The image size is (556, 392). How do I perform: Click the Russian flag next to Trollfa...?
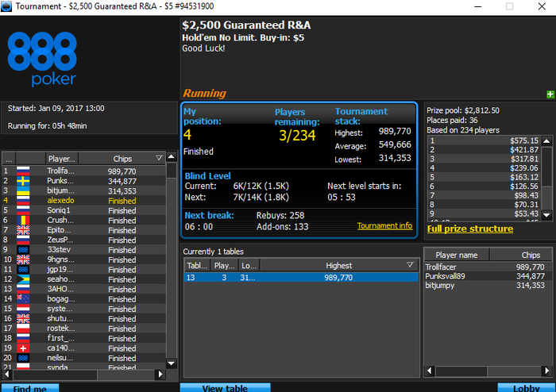[23, 171]
